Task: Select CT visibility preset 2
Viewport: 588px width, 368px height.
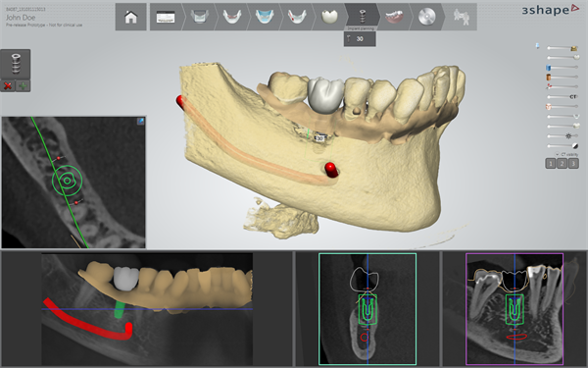Action: (x=562, y=163)
